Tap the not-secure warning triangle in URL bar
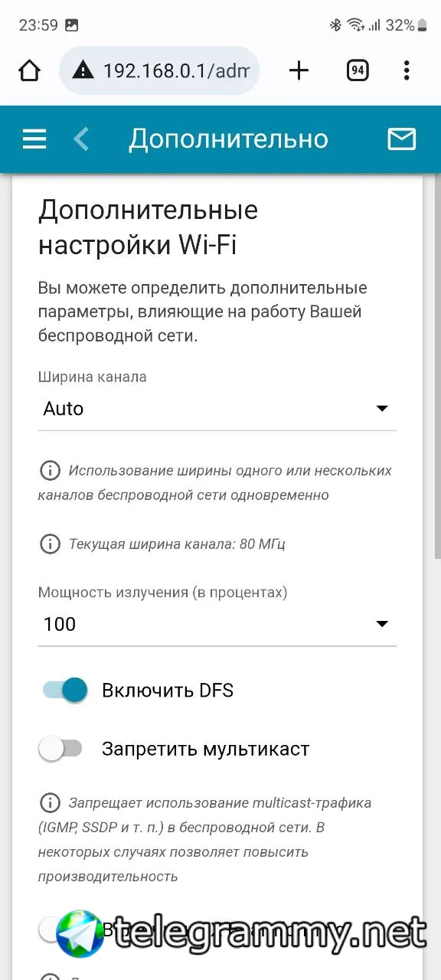 point(83,71)
